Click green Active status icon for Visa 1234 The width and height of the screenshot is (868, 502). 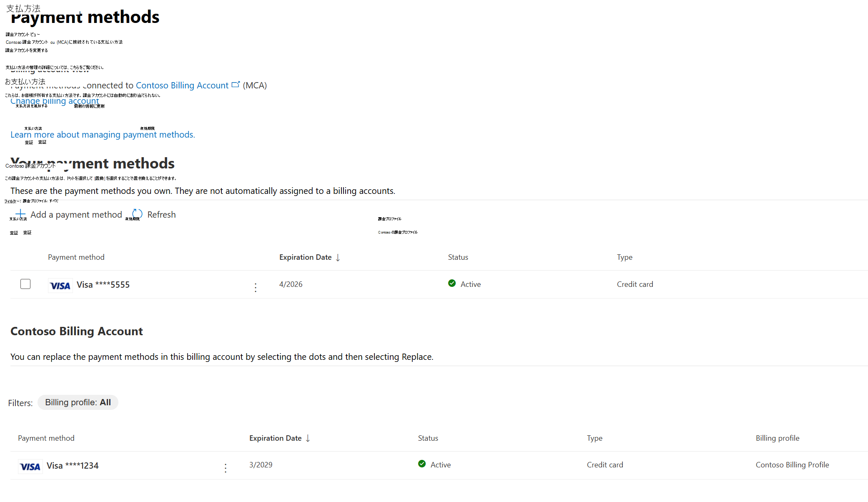(422, 464)
